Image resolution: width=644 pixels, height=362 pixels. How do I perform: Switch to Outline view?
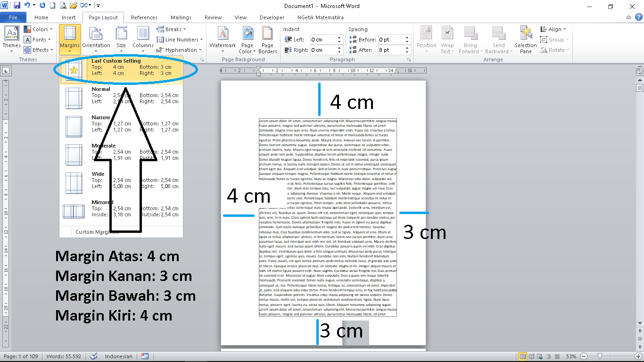[549, 356]
